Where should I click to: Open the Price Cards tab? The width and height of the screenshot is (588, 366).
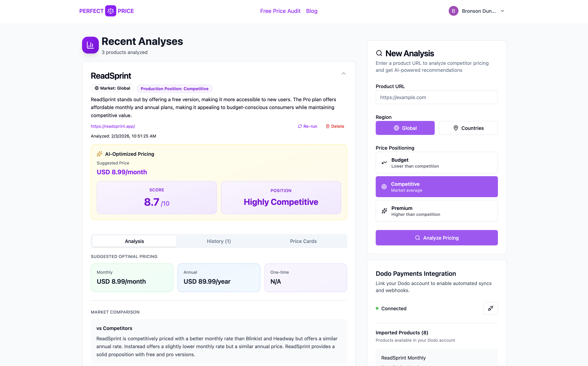(x=303, y=241)
